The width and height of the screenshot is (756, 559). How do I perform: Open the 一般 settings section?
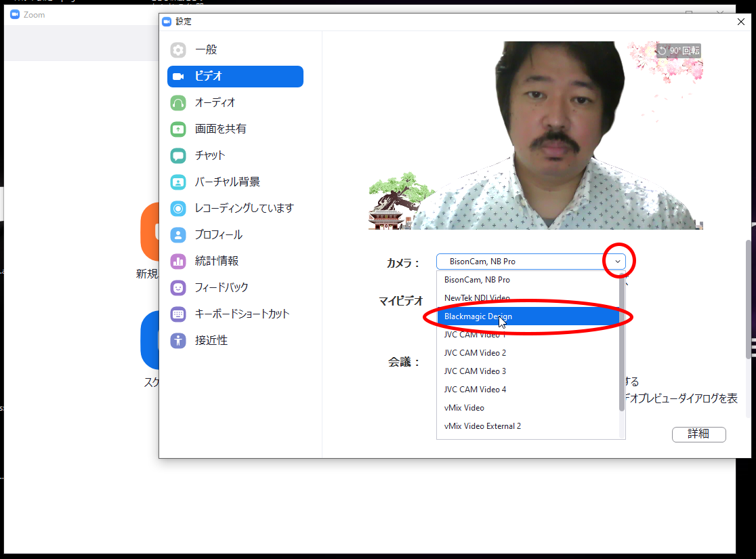[x=235, y=49]
